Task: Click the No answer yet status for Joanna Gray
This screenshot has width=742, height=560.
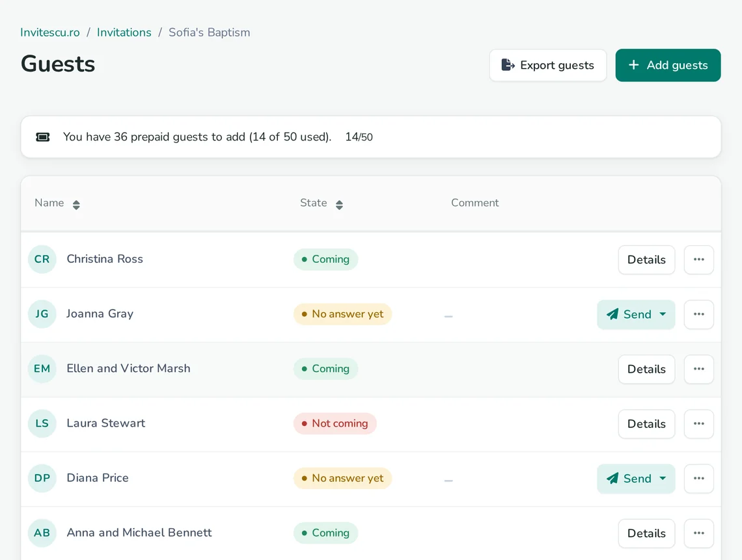Action: 342,314
